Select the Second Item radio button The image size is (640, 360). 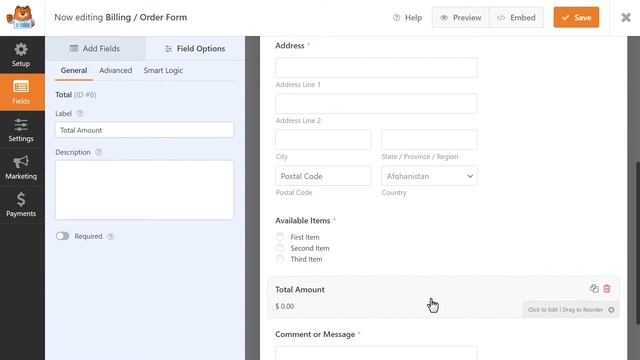pos(280,248)
